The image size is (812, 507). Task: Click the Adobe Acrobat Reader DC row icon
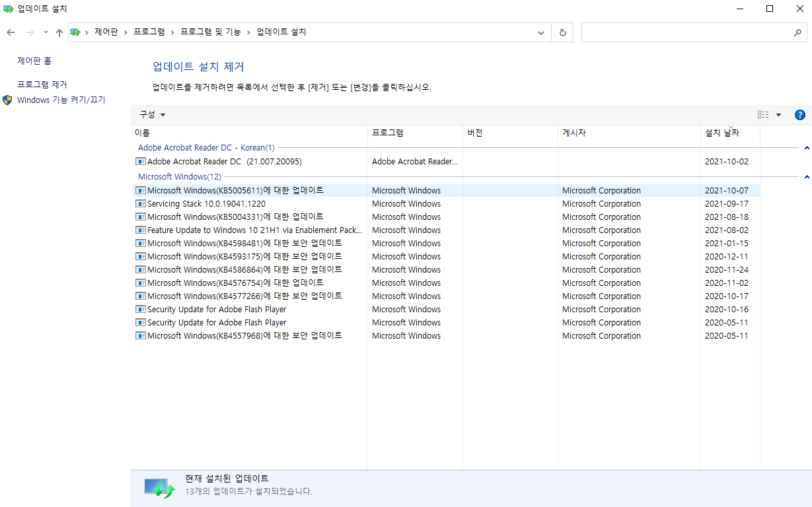(x=140, y=161)
